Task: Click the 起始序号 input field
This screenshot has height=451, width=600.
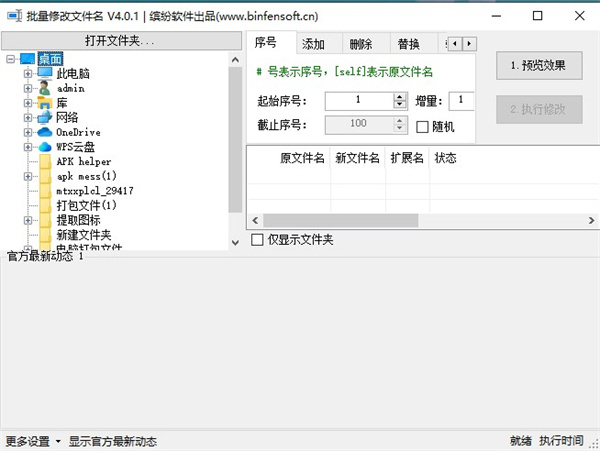Action: (359, 101)
